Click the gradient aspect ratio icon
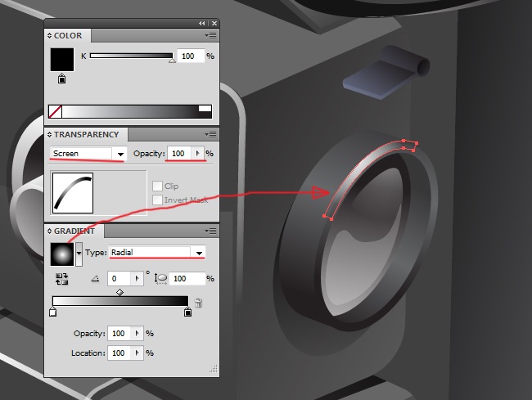Image resolution: width=532 pixels, height=400 pixels. [160, 279]
